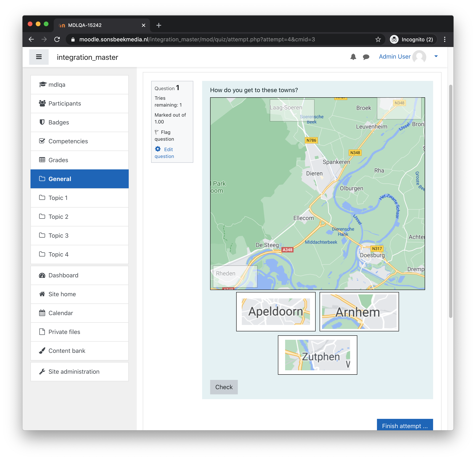Click the browser back arrow
Screen dimensions: 476x460
click(x=31, y=39)
